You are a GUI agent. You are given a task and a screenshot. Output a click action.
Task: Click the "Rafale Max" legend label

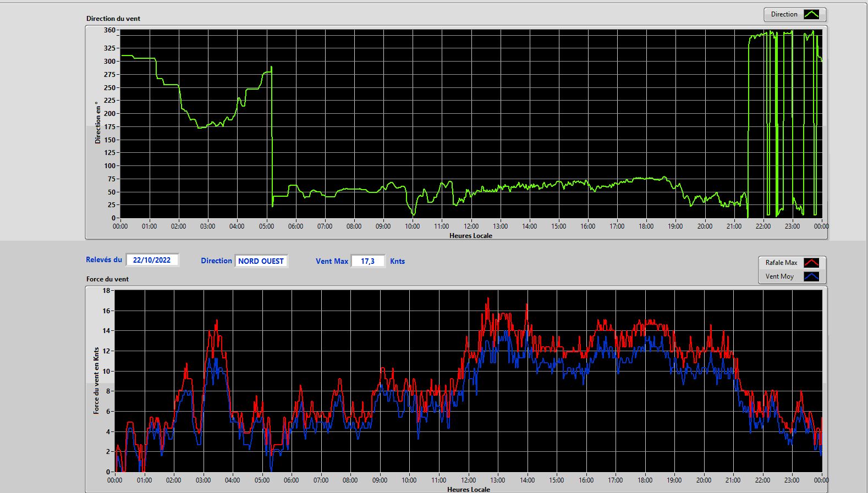(x=781, y=263)
